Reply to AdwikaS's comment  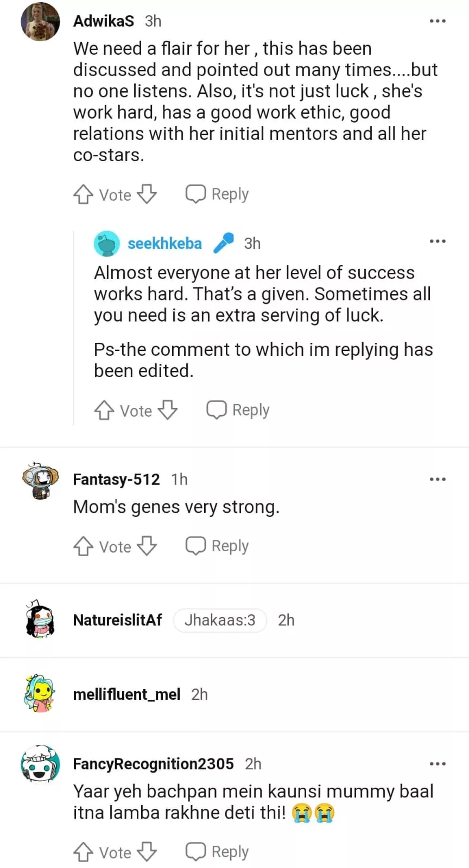click(217, 194)
